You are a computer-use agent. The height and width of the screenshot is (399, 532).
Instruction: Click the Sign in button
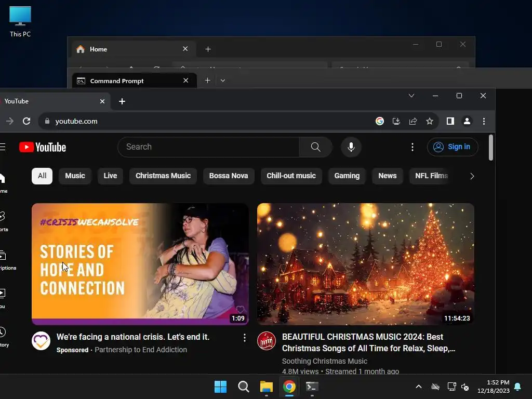tap(453, 147)
